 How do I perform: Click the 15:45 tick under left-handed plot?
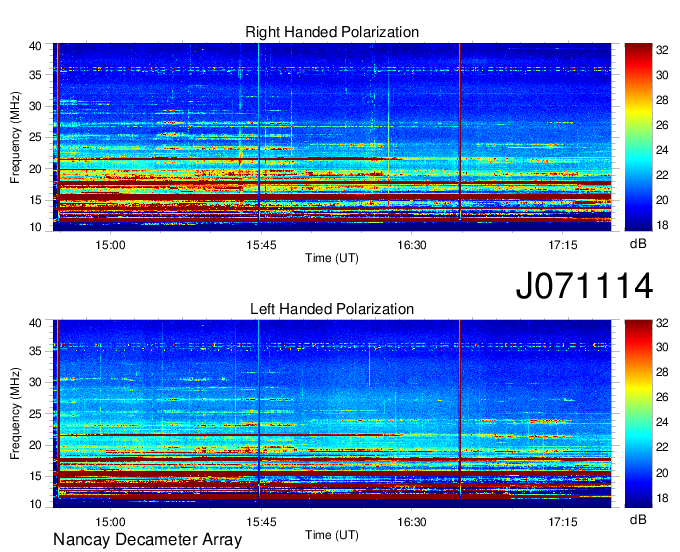point(261,522)
